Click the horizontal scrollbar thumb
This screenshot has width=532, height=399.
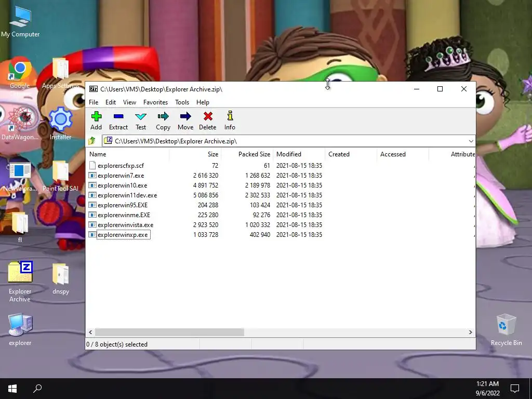tap(169, 332)
